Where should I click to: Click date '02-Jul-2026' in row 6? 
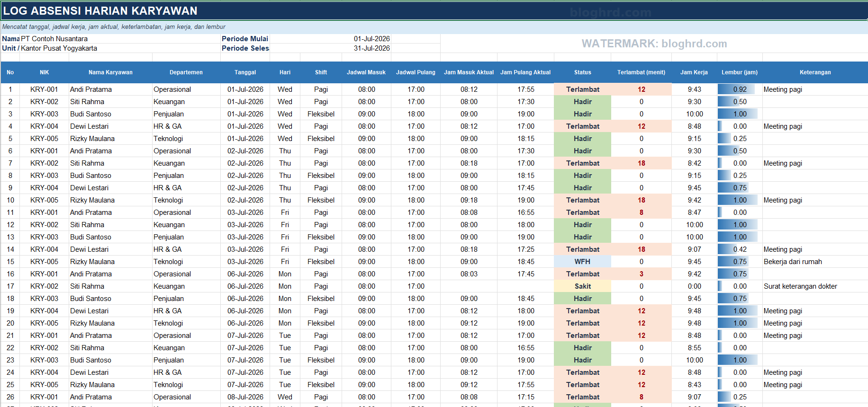pos(245,151)
